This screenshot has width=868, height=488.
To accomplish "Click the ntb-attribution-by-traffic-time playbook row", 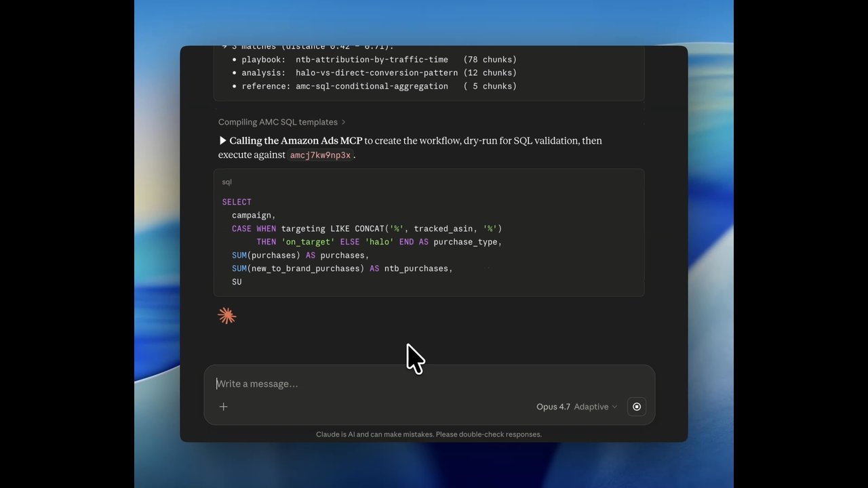I will pos(374,60).
